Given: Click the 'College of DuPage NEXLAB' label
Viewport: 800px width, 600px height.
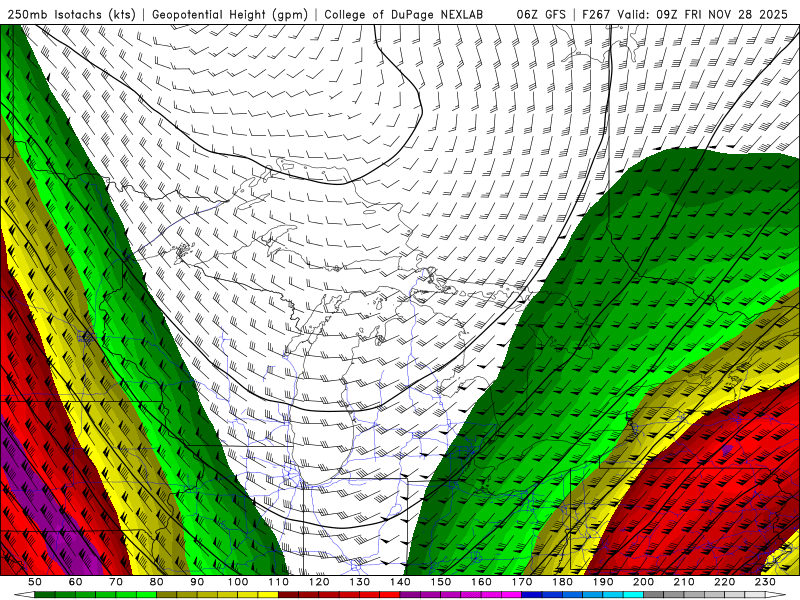Looking at the screenshot, I should point(404,15).
